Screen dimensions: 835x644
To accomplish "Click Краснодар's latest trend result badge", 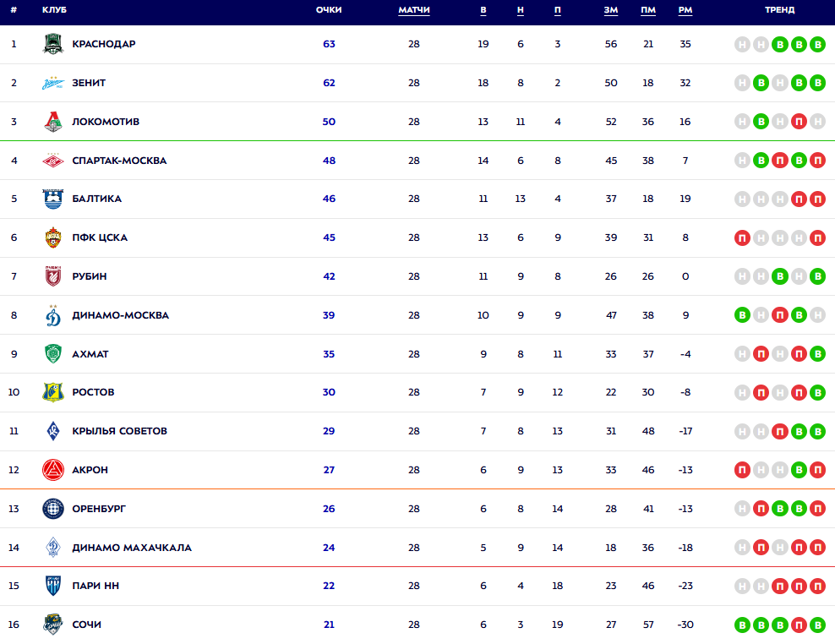I will pos(817,44).
